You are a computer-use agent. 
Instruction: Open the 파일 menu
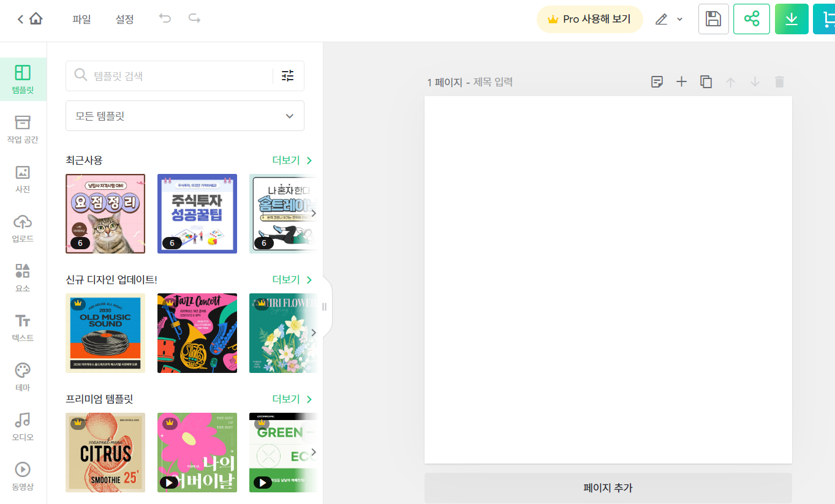tap(82, 19)
